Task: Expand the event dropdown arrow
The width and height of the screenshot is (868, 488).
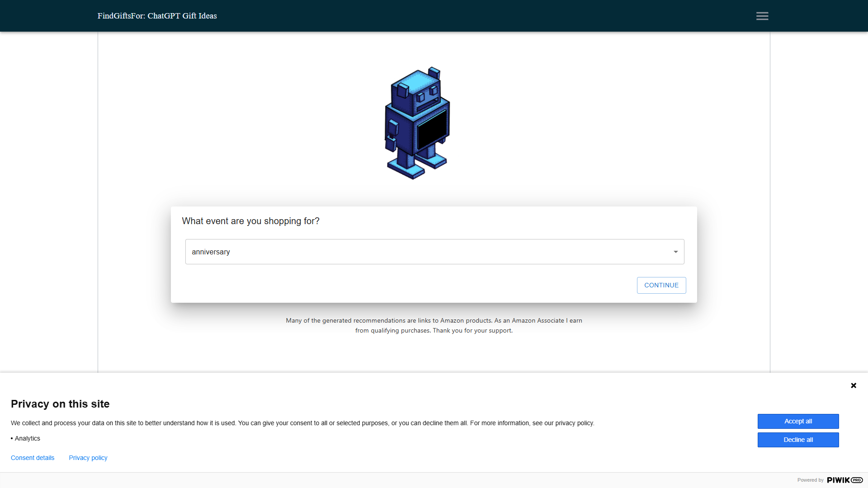Action: 675,252
